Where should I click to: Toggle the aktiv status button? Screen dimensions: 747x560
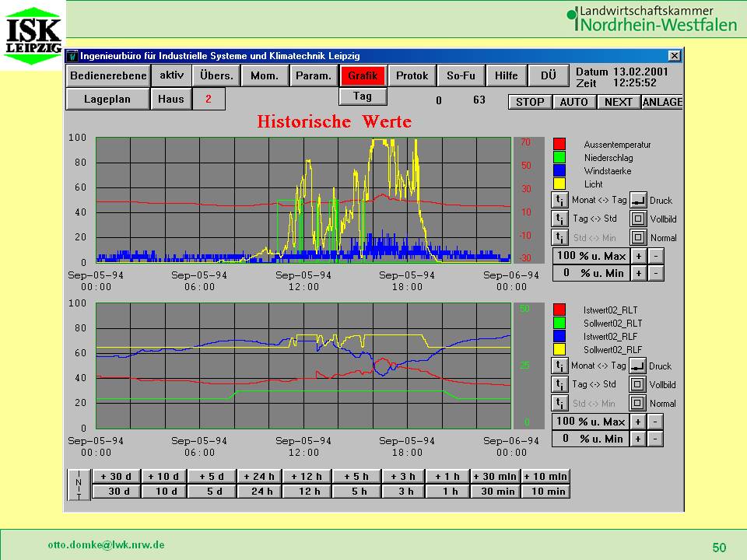click(x=171, y=75)
